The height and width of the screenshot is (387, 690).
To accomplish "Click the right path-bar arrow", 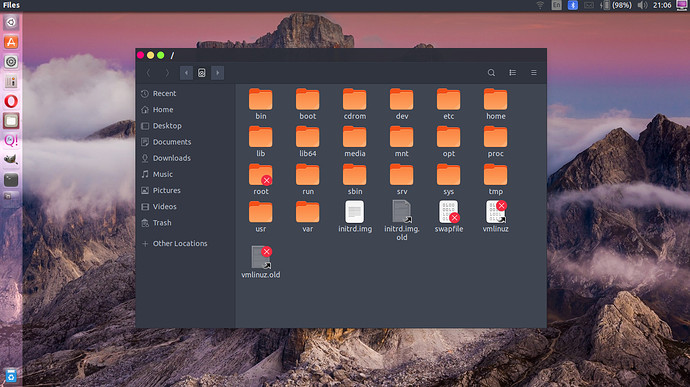I will pyautogui.click(x=217, y=73).
